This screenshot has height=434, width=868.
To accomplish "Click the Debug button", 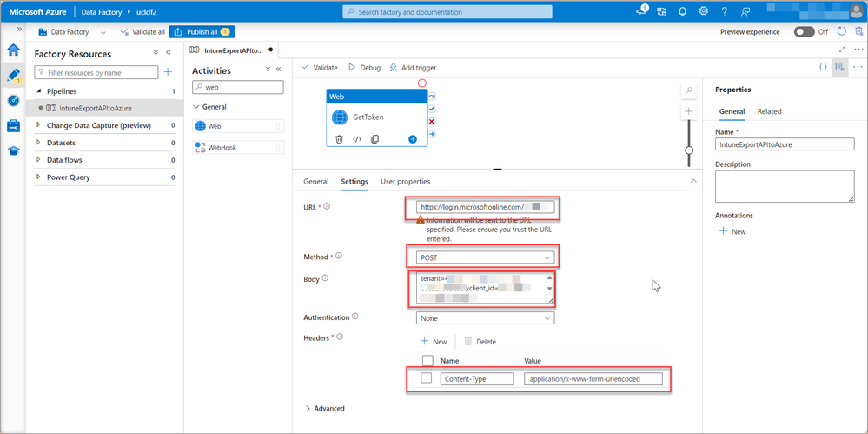I will (x=364, y=68).
